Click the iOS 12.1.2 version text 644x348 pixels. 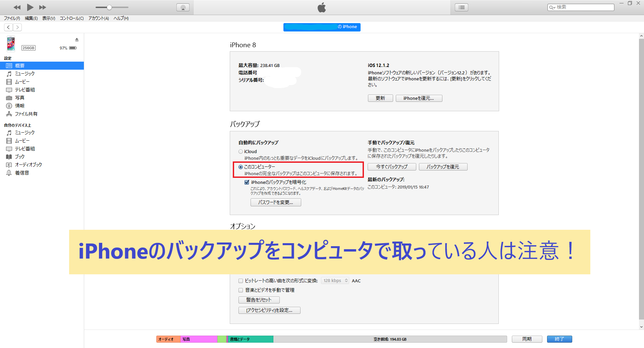click(x=378, y=65)
